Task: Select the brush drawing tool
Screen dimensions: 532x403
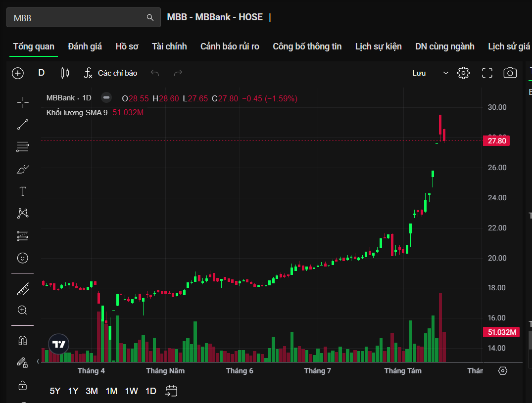Action: (23, 169)
